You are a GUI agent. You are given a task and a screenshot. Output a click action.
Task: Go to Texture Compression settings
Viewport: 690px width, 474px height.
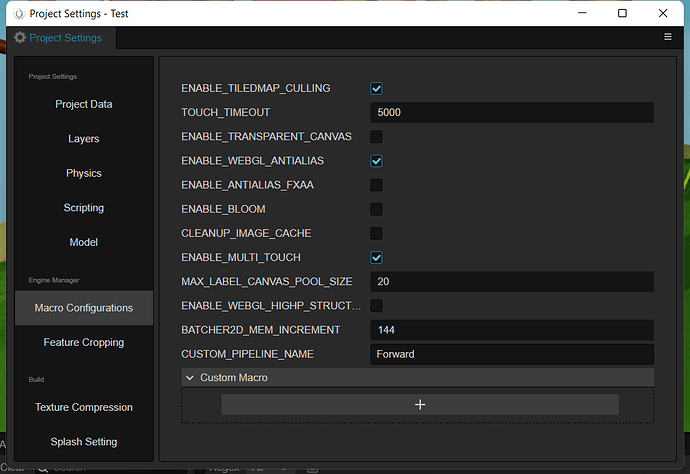[84, 408]
